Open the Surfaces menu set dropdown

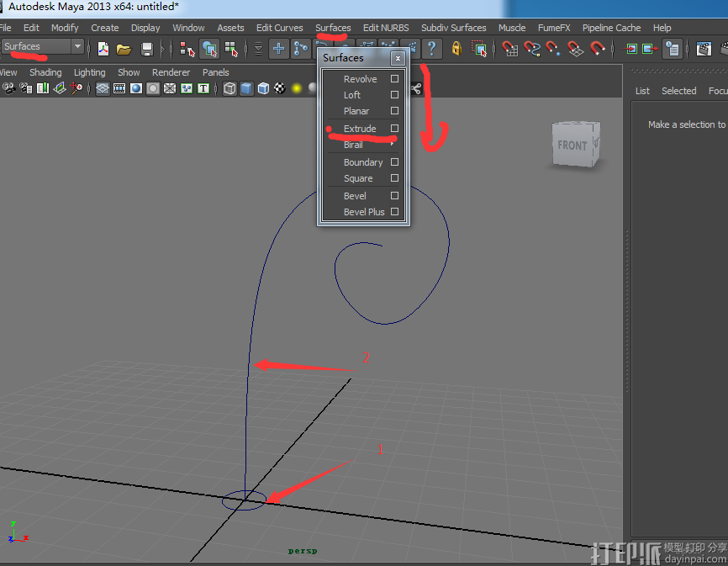pos(77,46)
